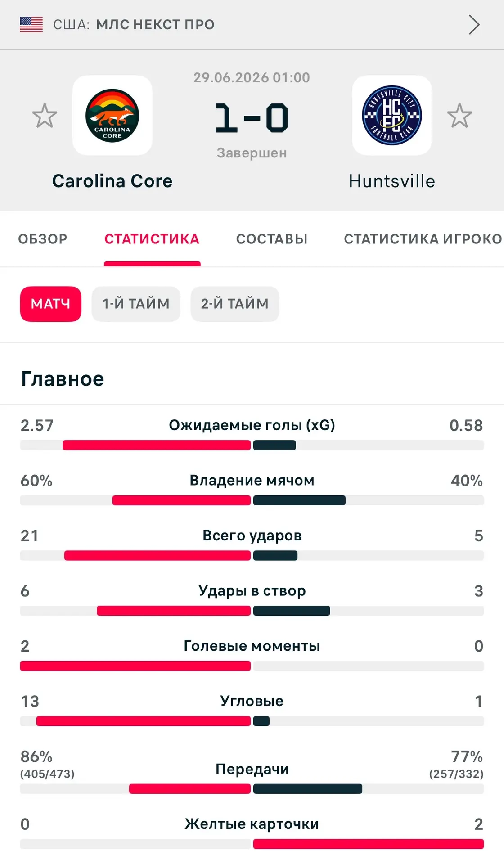
Task: Expand league page with right chevron
Action: click(474, 24)
